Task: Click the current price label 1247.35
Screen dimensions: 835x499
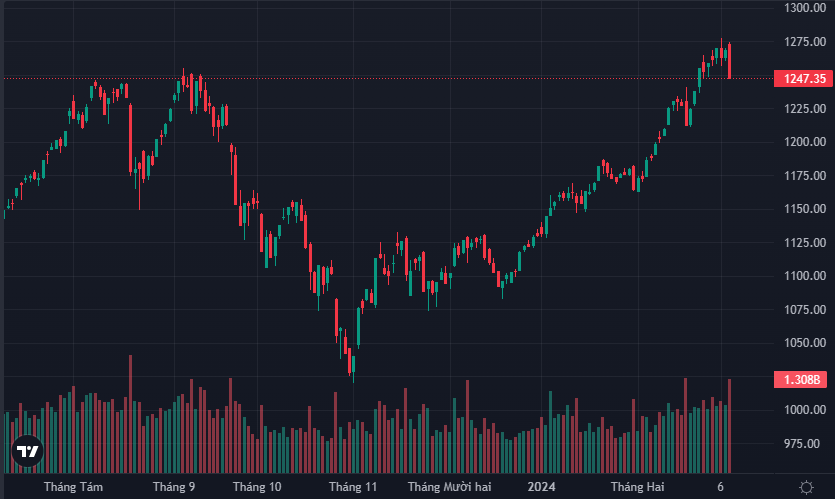Action: pos(805,78)
